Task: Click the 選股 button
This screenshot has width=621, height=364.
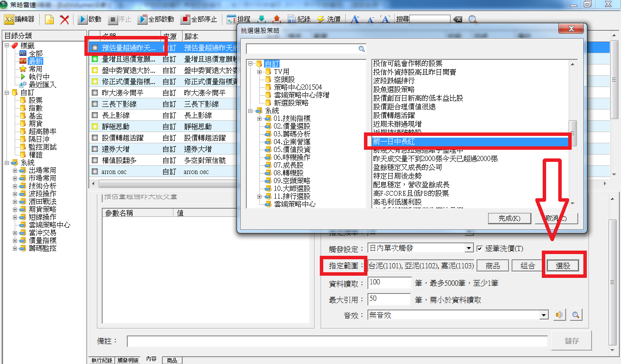Action: click(x=563, y=266)
